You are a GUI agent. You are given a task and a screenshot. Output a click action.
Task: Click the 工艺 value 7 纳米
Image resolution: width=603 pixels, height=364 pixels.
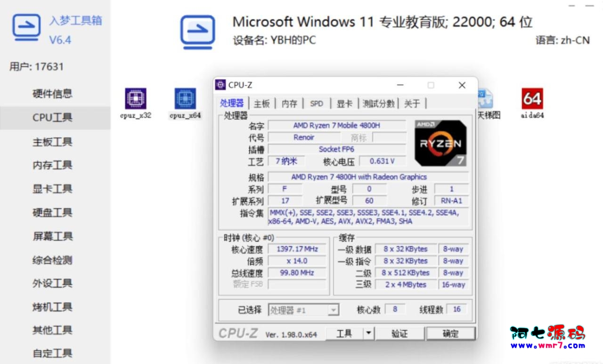(286, 161)
